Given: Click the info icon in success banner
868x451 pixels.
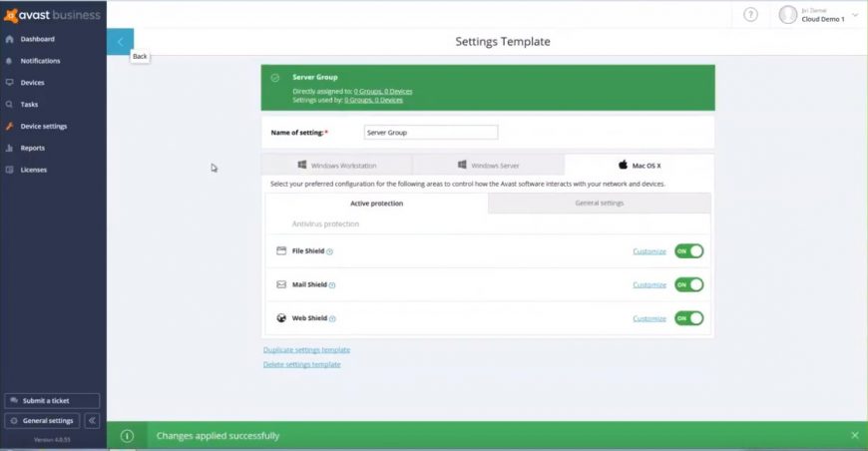Looking at the screenshot, I should coord(127,436).
